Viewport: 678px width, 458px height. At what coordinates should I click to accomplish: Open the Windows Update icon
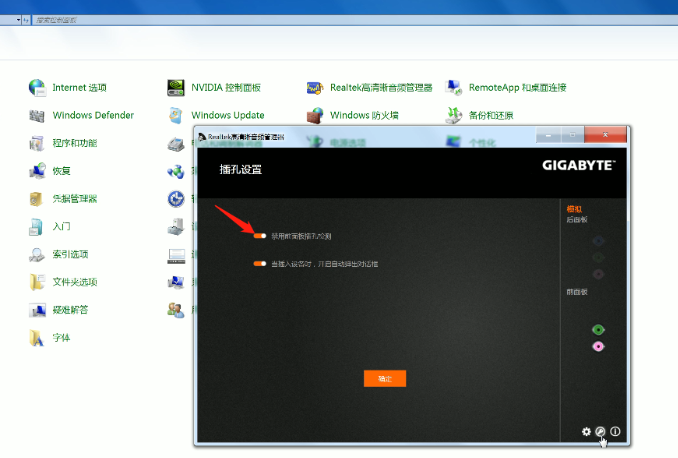click(176, 115)
